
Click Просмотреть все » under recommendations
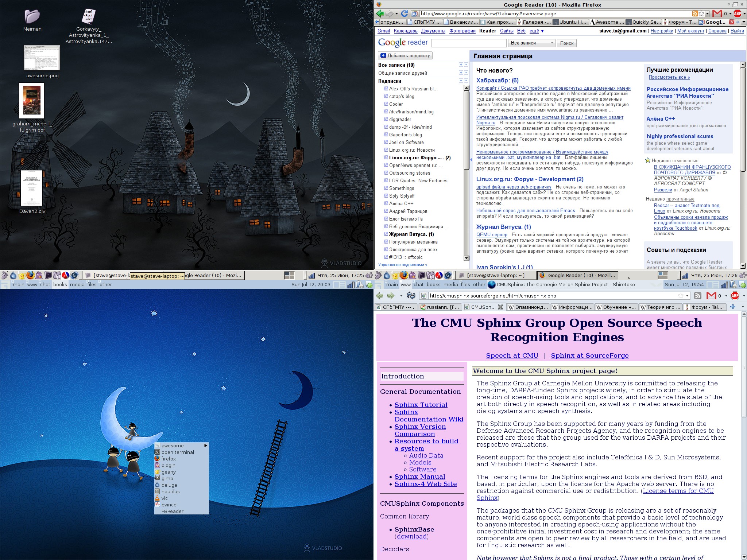(x=669, y=77)
